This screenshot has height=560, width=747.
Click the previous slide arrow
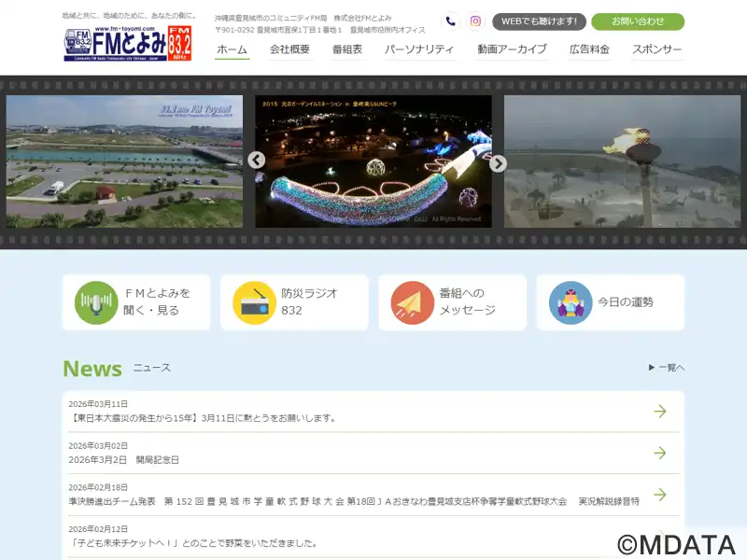tap(257, 161)
